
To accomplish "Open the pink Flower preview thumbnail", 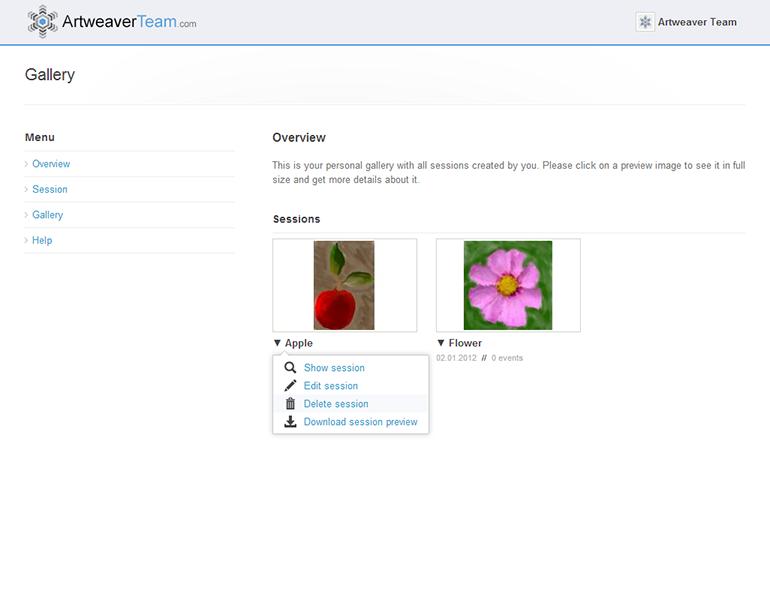I will [x=508, y=285].
